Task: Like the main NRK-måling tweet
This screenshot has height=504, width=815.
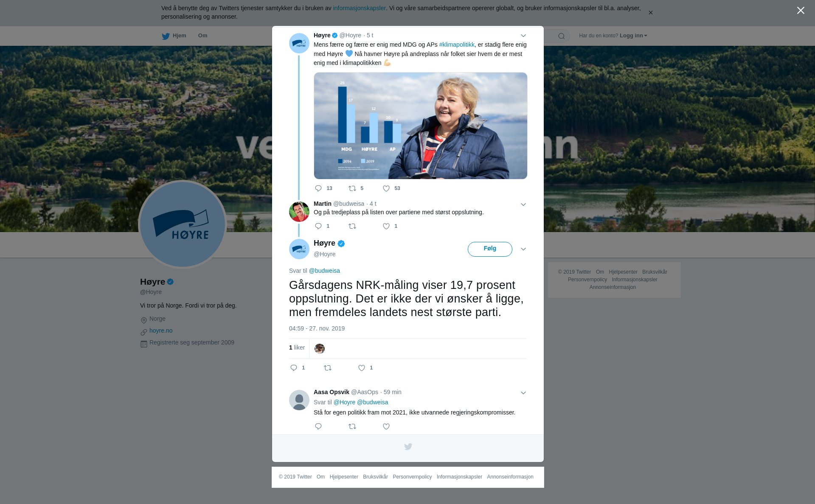Action: [x=362, y=368]
